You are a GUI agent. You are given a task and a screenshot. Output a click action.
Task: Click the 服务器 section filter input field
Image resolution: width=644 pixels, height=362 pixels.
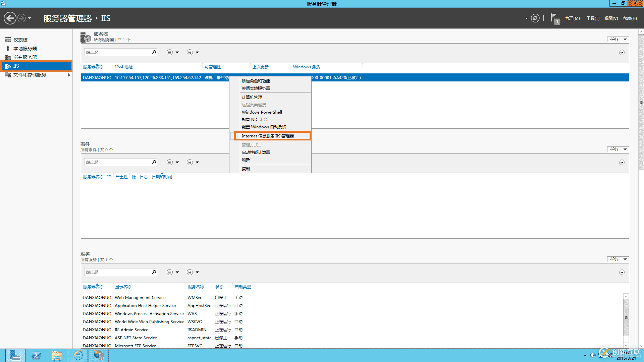pos(117,52)
